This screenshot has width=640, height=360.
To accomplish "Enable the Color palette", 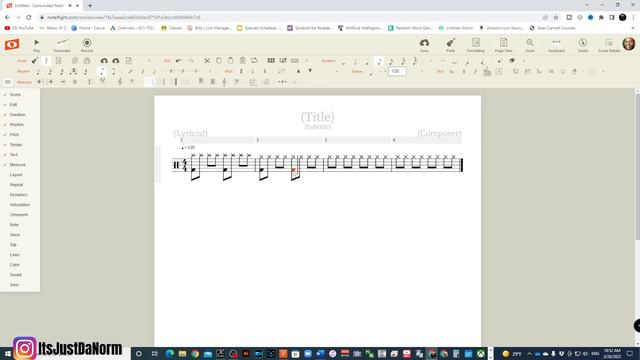I will 15,264.
